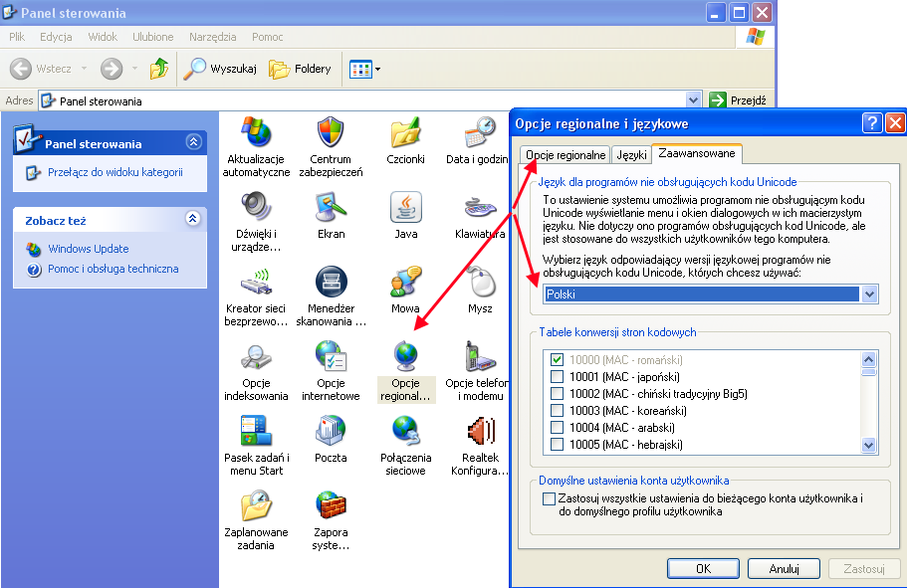Image resolution: width=907 pixels, height=588 pixels.
Task: Open the Poczta mail icon
Action: 330,431
